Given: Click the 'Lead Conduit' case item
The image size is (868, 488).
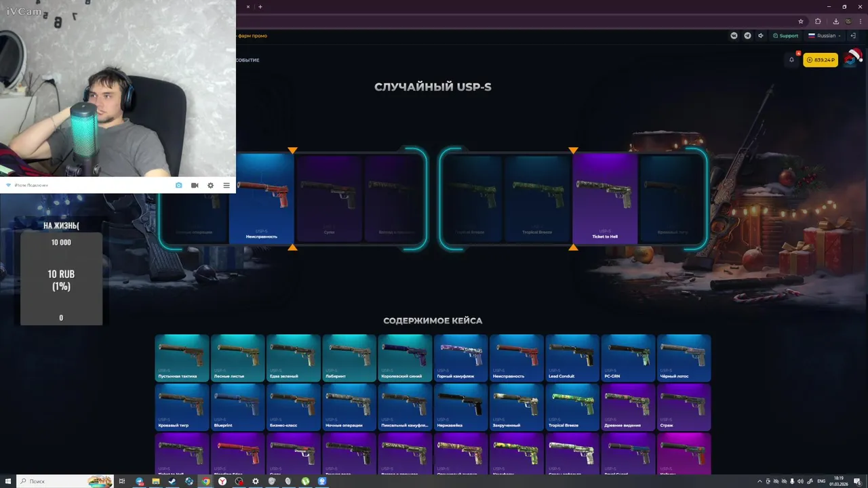Looking at the screenshot, I should [x=572, y=357].
